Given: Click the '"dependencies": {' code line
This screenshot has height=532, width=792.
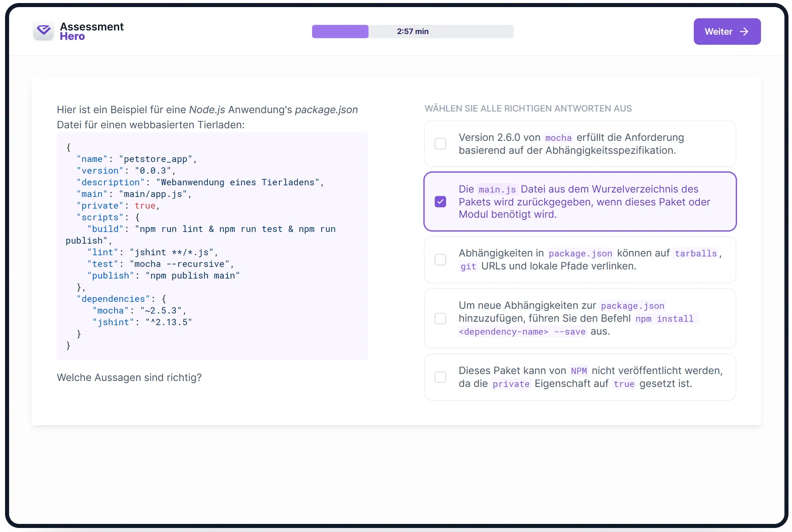Looking at the screenshot, I should click(121, 299).
